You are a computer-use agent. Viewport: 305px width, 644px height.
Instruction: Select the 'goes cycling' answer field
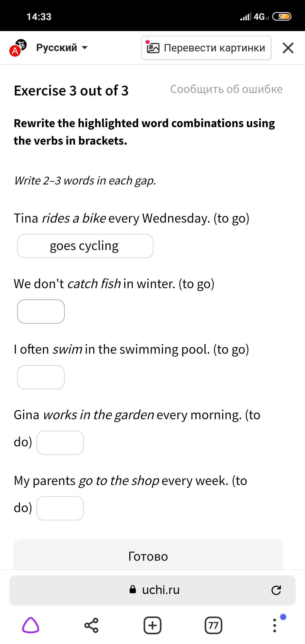pos(85,246)
